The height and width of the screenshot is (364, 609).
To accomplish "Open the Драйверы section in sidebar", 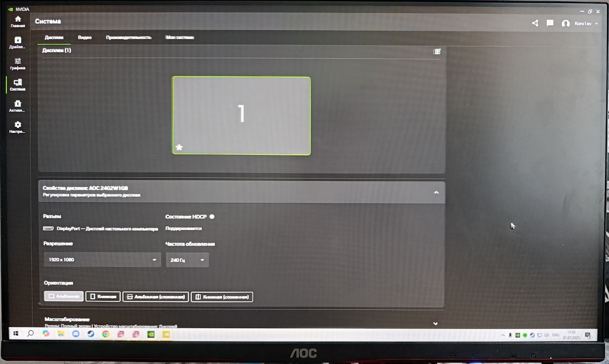I will (18, 43).
